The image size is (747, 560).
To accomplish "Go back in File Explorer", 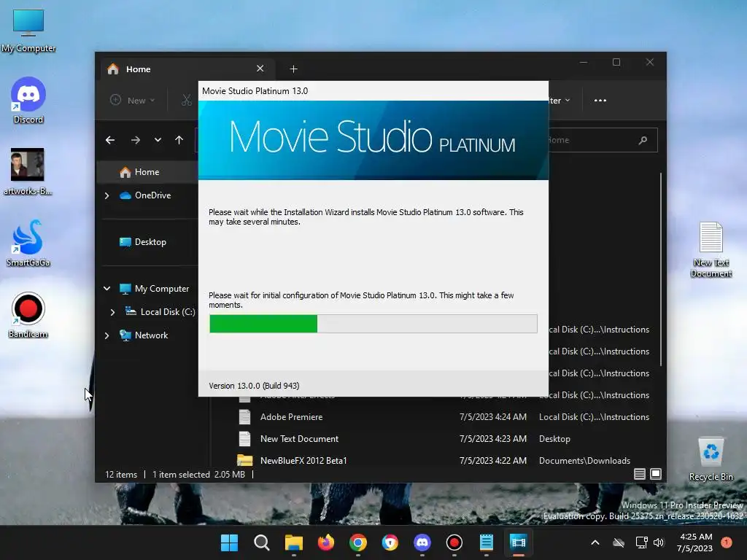I will pyautogui.click(x=110, y=140).
